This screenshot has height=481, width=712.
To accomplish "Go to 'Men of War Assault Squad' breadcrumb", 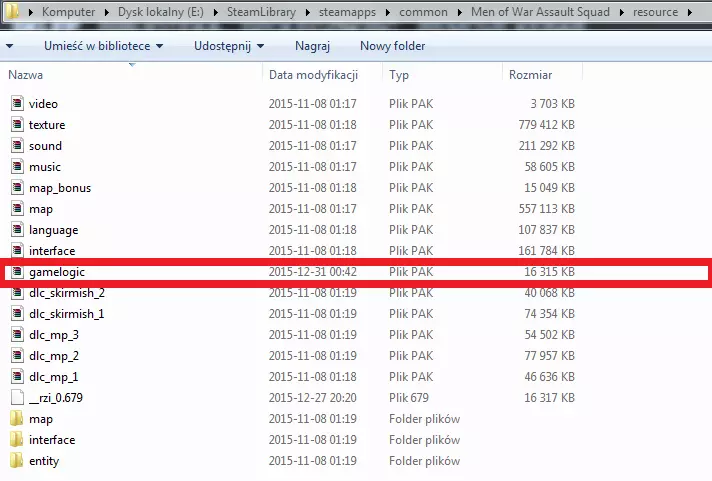I will pyautogui.click(x=540, y=12).
